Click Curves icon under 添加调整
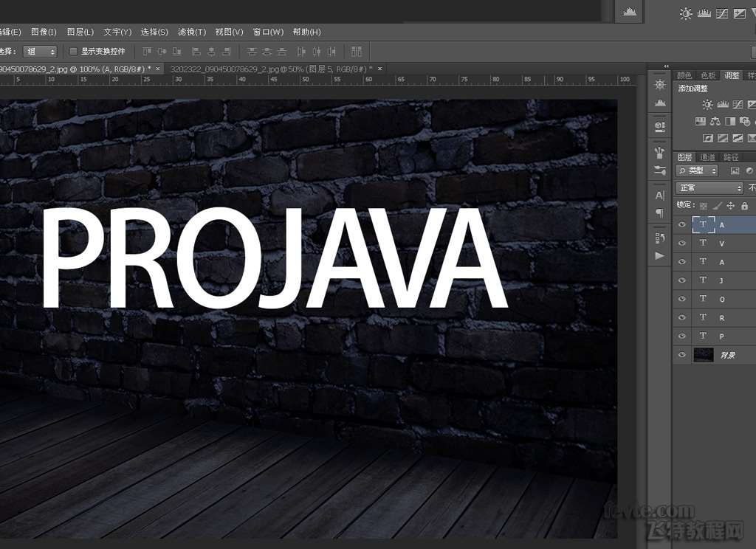The image size is (756, 549). coord(738,105)
